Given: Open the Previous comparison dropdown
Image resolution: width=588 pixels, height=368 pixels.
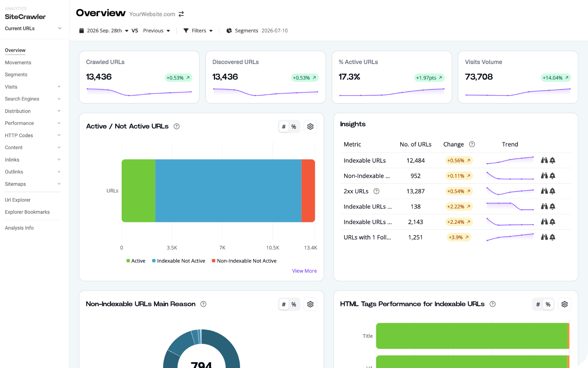Looking at the screenshot, I should click(x=157, y=31).
